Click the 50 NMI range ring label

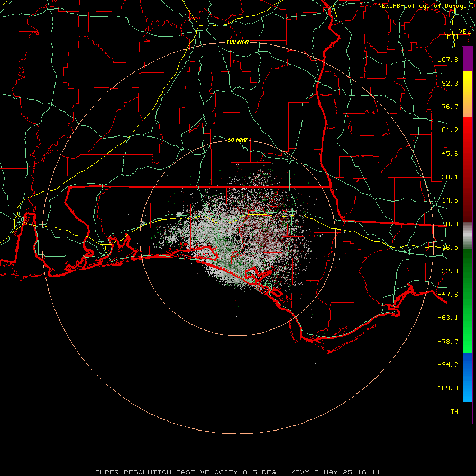(x=237, y=140)
